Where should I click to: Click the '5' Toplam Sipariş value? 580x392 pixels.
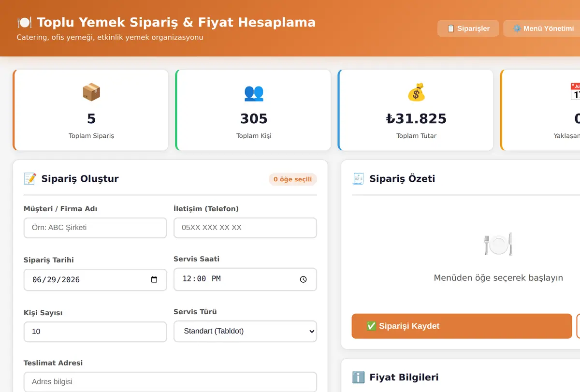tap(91, 118)
